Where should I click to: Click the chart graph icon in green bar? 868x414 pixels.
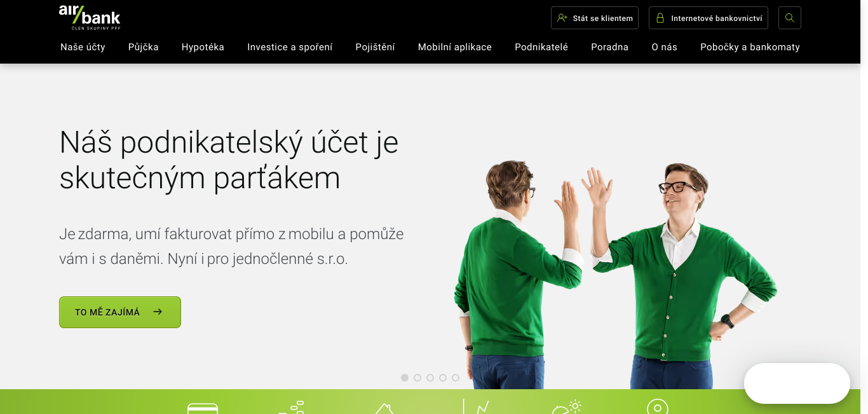coord(476,406)
